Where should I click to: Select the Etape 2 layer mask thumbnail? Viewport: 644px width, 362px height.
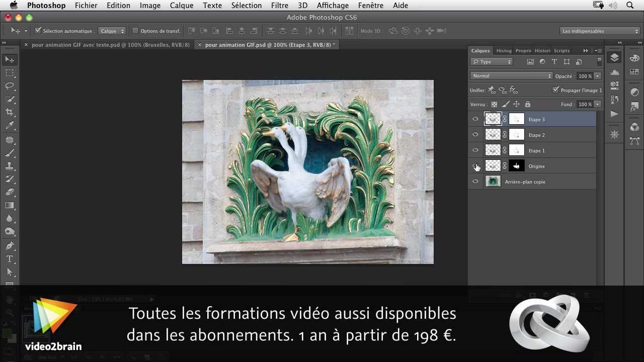click(517, 135)
